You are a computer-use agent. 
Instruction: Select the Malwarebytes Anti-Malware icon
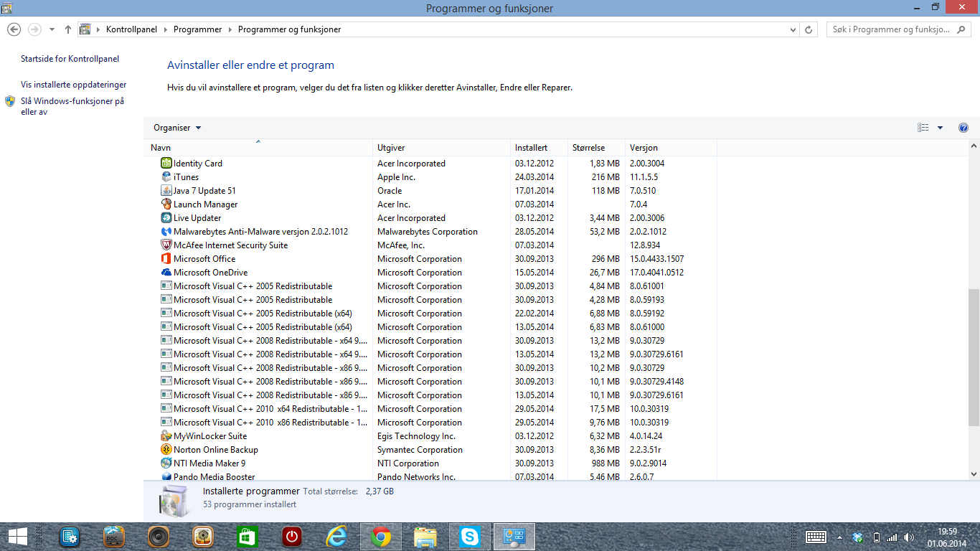[x=166, y=232]
